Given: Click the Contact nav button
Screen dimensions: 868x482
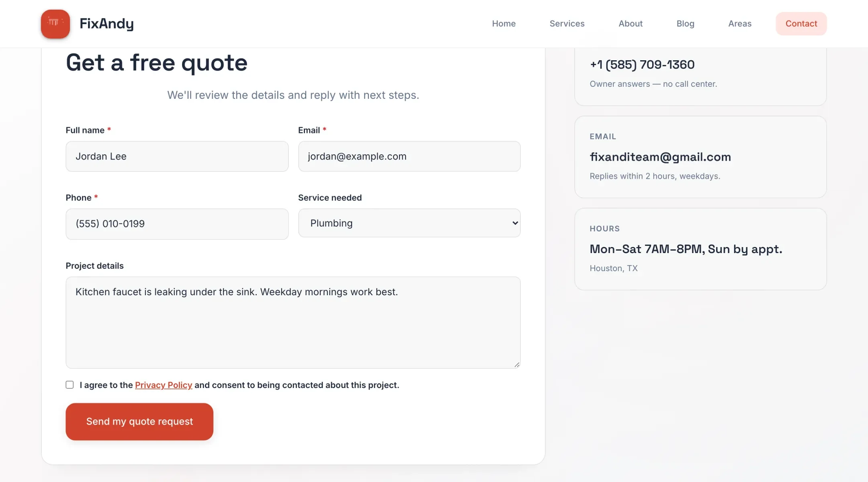Looking at the screenshot, I should tap(801, 24).
